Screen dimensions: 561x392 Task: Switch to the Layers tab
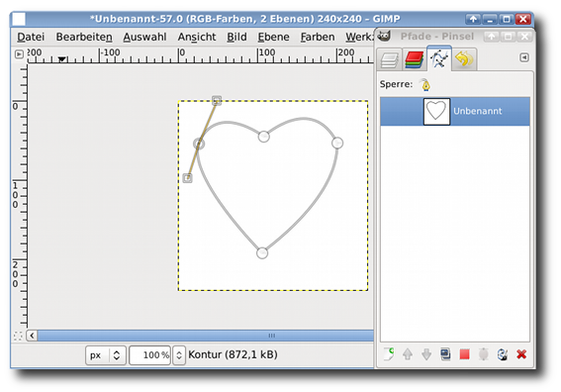pos(389,59)
